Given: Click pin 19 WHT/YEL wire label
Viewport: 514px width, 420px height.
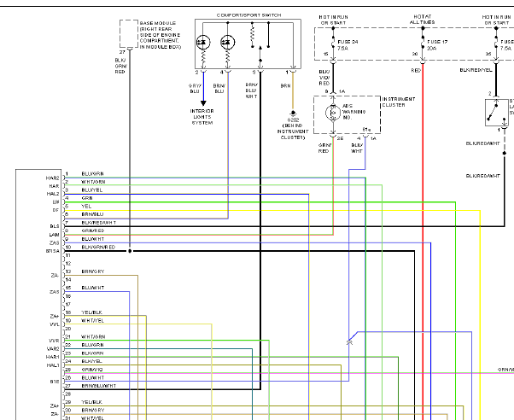Looking at the screenshot, I should point(93,320).
